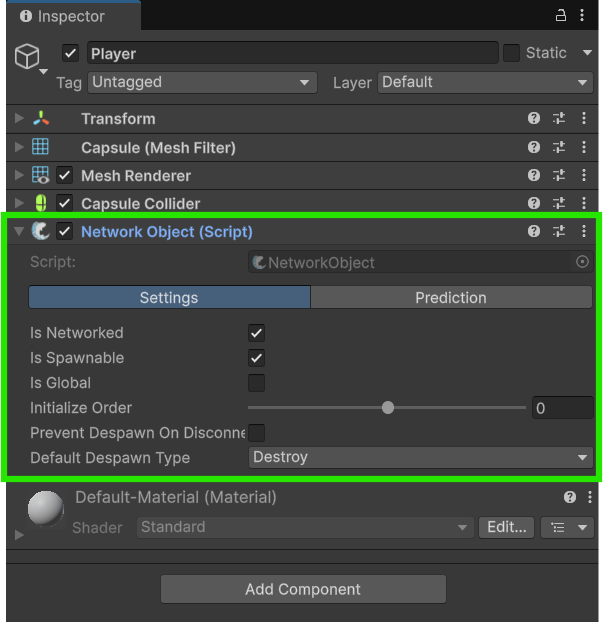
Task: Open Mesh Renderer presets selector
Action: pos(559,175)
